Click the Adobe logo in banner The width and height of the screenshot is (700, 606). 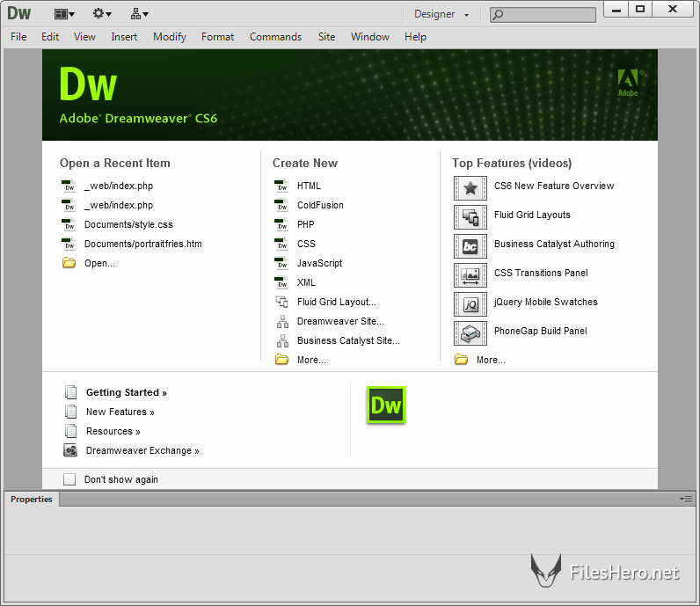click(x=628, y=83)
